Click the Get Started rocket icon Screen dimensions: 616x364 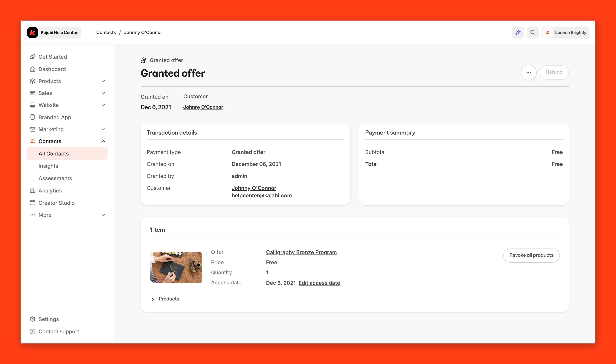click(x=32, y=57)
